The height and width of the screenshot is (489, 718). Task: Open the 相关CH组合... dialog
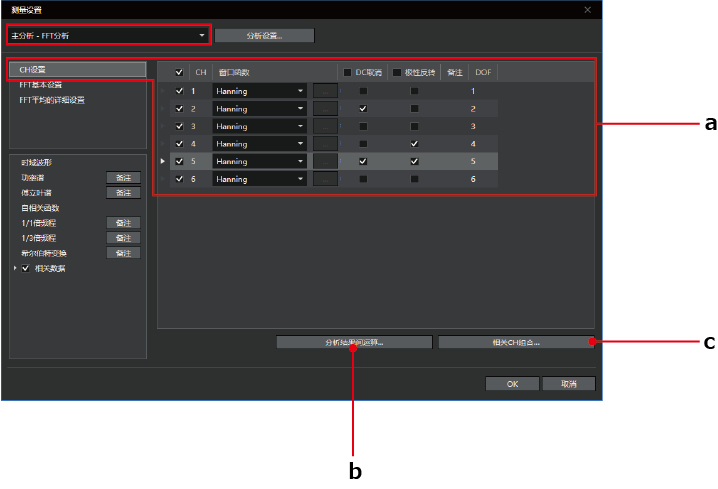tap(515, 342)
